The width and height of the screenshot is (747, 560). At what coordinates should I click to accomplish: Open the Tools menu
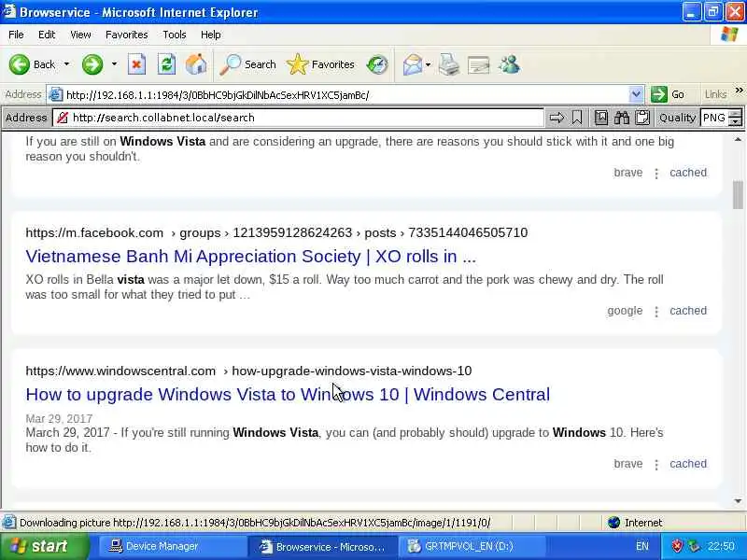(175, 35)
